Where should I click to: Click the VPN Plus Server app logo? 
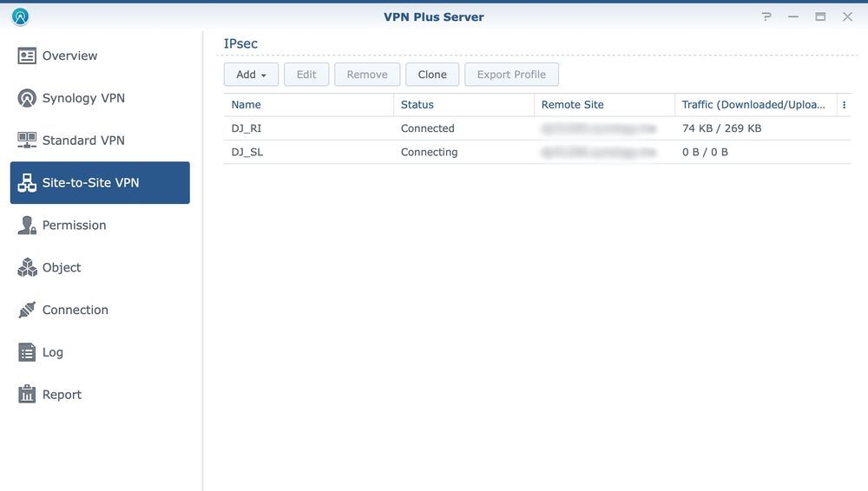point(21,16)
